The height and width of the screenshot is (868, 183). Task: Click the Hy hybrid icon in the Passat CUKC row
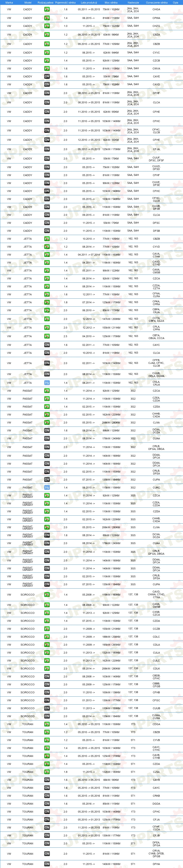[x=47, y=488]
